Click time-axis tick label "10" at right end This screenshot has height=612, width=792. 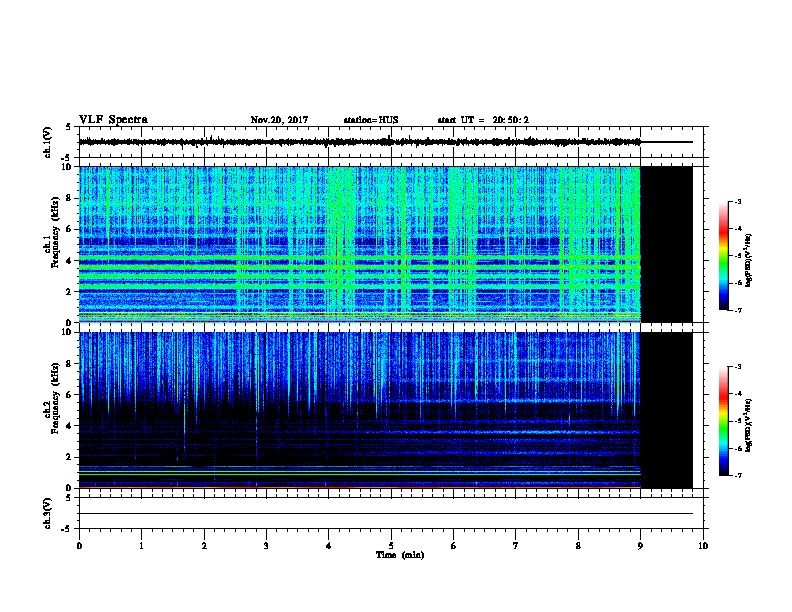click(x=703, y=545)
